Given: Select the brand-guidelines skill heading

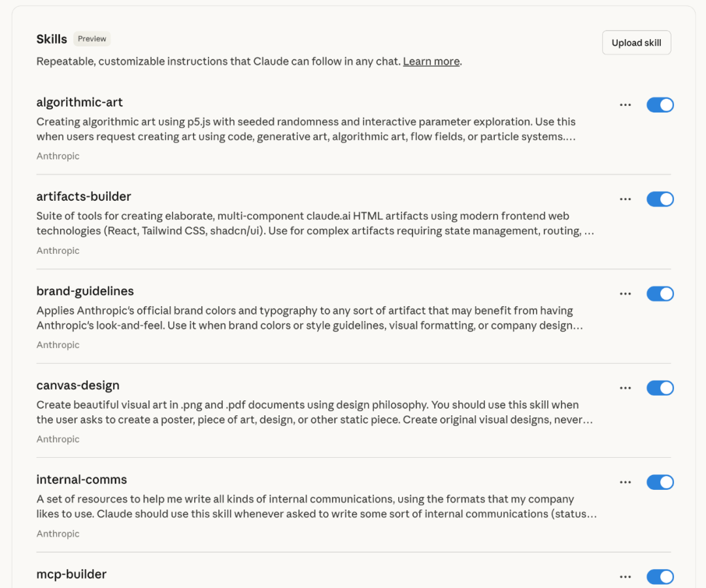Looking at the screenshot, I should (x=85, y=291).
